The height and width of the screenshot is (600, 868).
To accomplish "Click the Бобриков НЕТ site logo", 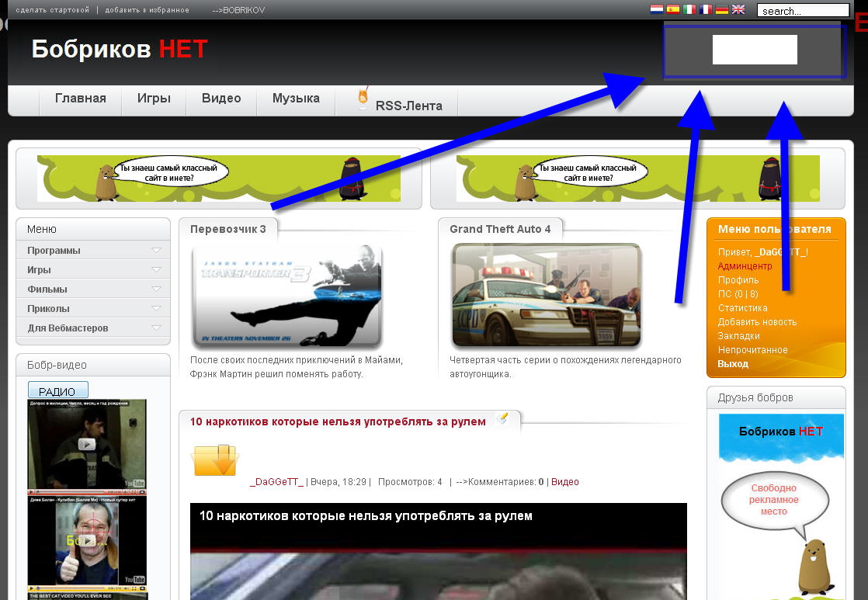I will point(120,49).
